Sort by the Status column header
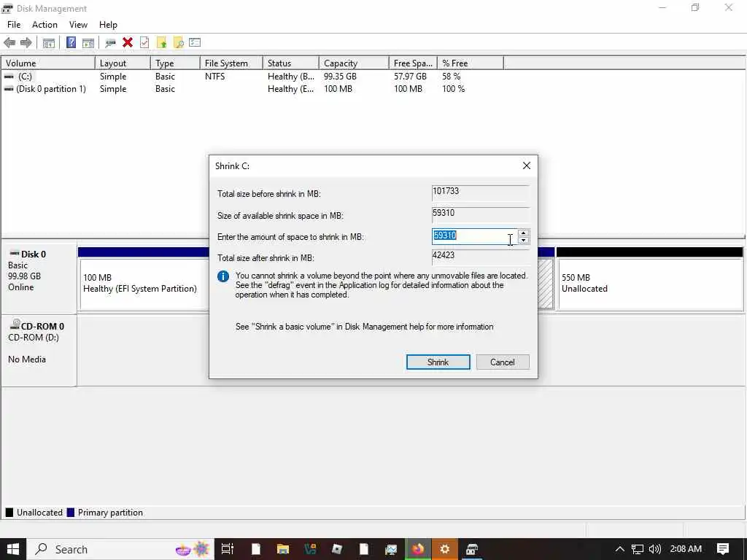Screen dimensions: 747x560 point(290,63)
